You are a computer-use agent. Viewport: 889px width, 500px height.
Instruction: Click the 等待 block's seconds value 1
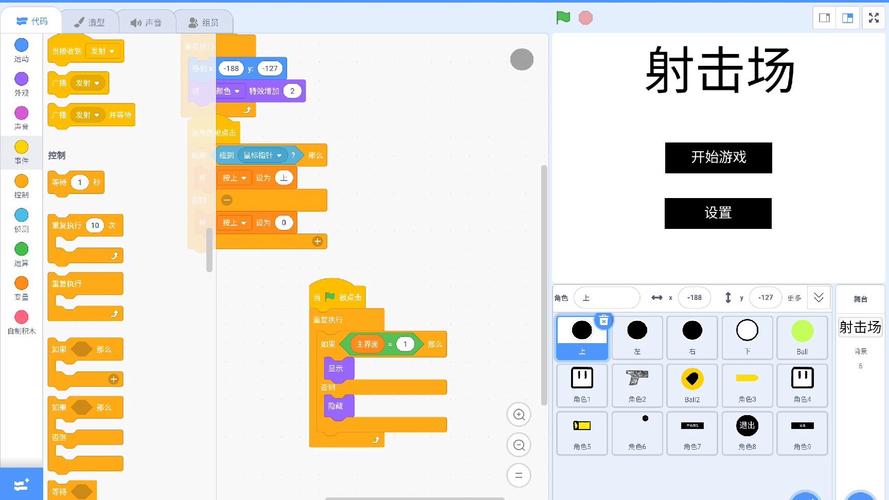[x=80, y=183]
